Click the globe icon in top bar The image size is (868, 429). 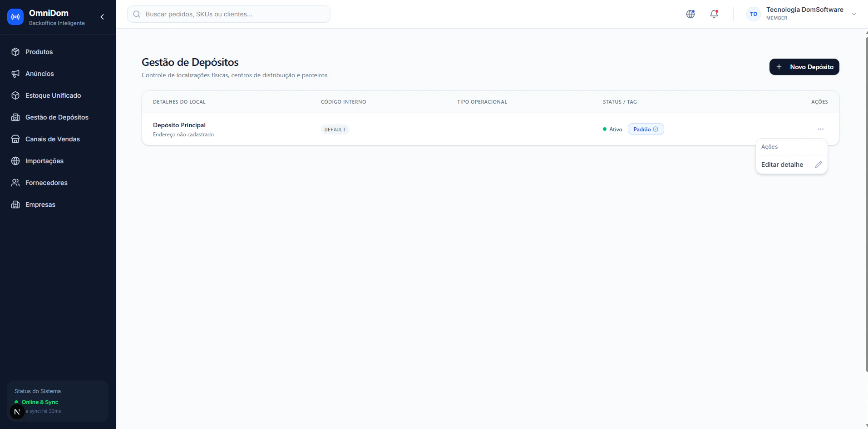tap(690, 14)
